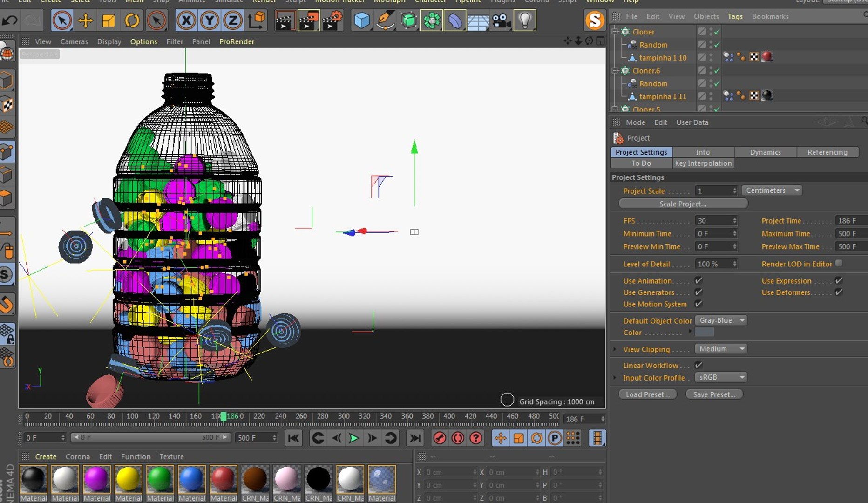Open the To Do tab

tap(641, 163)
